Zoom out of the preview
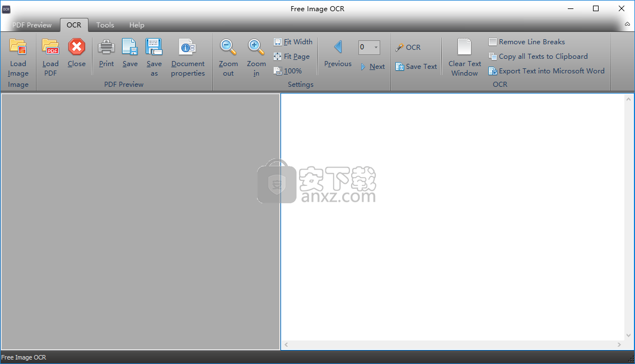 point(228,58)
